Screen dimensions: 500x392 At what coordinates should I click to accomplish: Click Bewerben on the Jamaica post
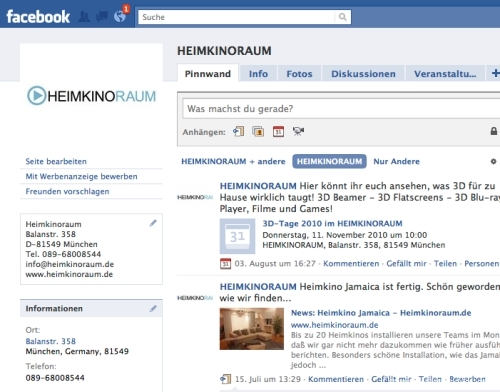coord(467,379)
